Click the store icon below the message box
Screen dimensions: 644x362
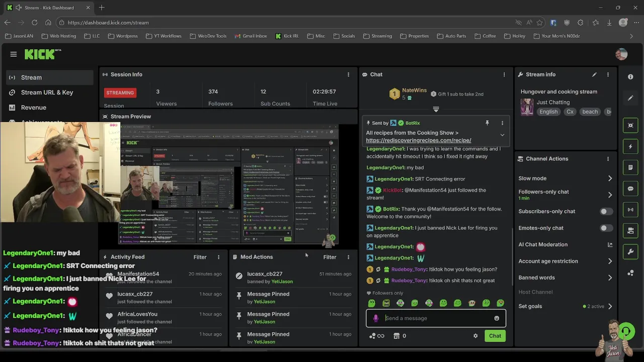[x=396, y=336]
